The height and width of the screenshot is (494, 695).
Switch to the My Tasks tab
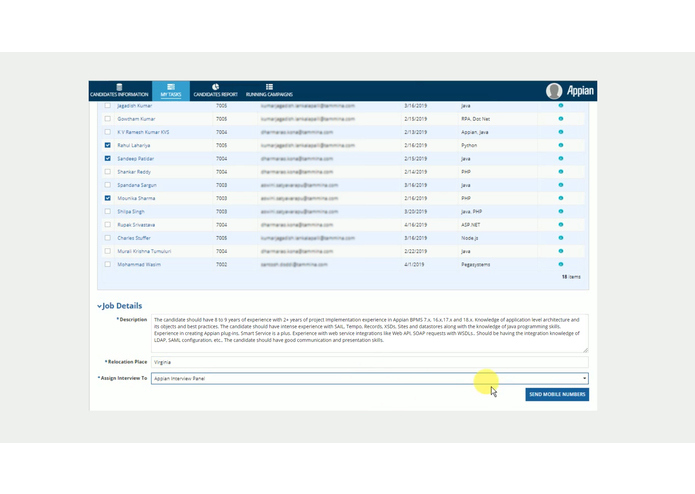click(x=171, y=90)
